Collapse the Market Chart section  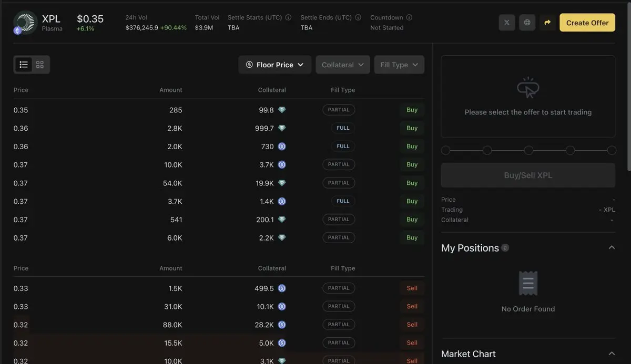612,353
